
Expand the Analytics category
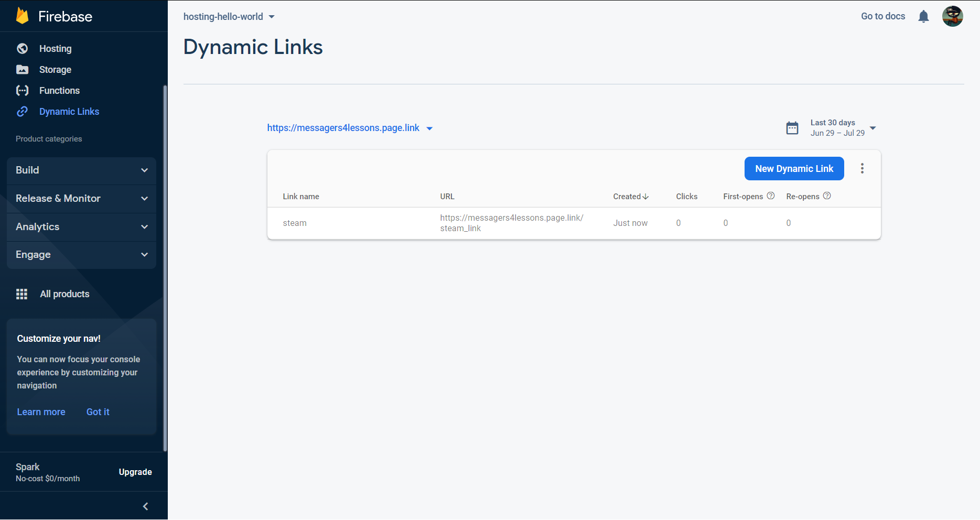(81, 227)
